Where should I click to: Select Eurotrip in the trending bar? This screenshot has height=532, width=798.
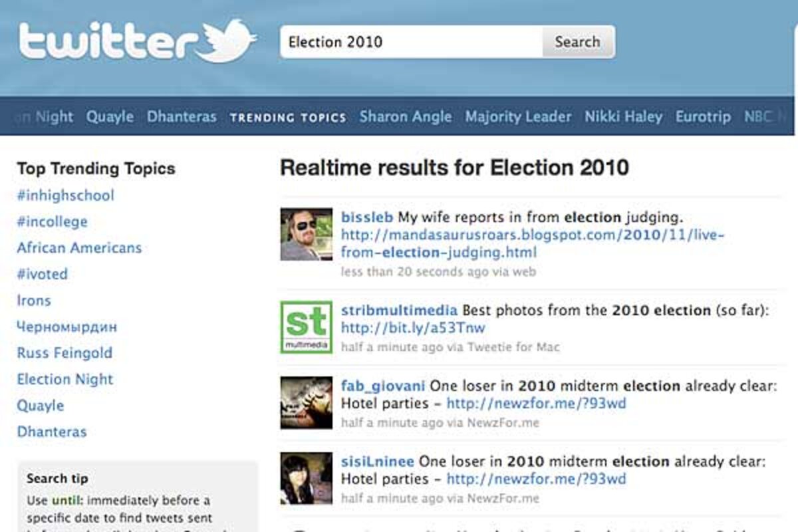click(703, 117)
